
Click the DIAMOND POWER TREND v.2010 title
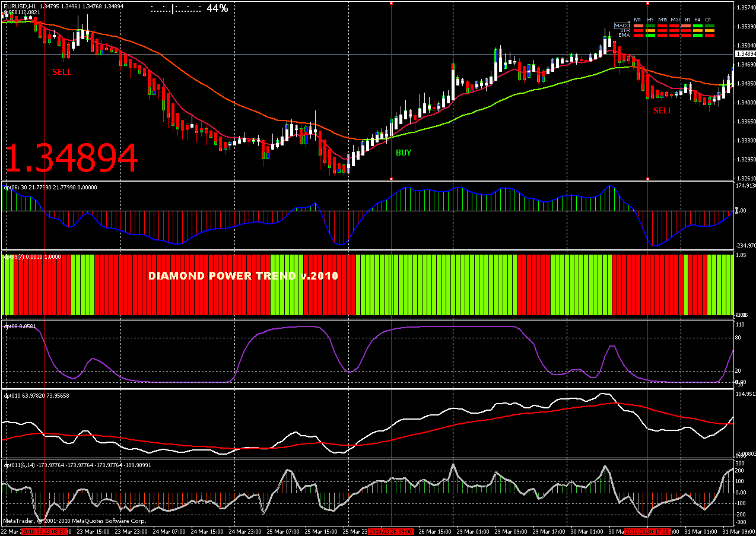243,276
